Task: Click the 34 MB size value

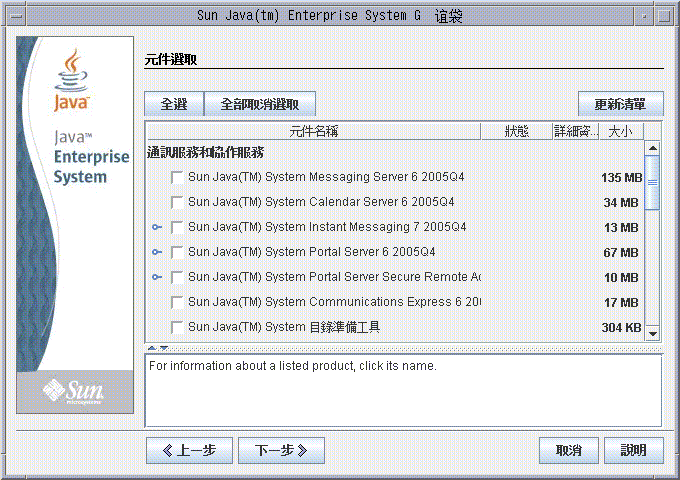Action: (x=621, y=202)
